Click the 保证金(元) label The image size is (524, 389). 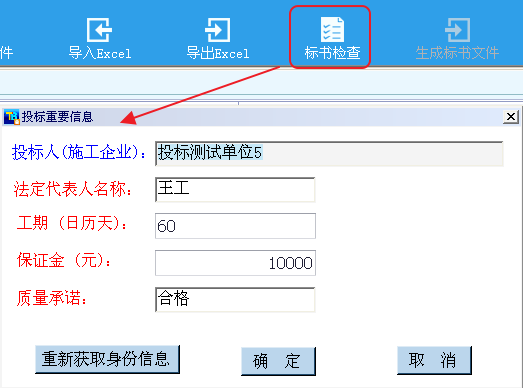[x=64, y=260]
